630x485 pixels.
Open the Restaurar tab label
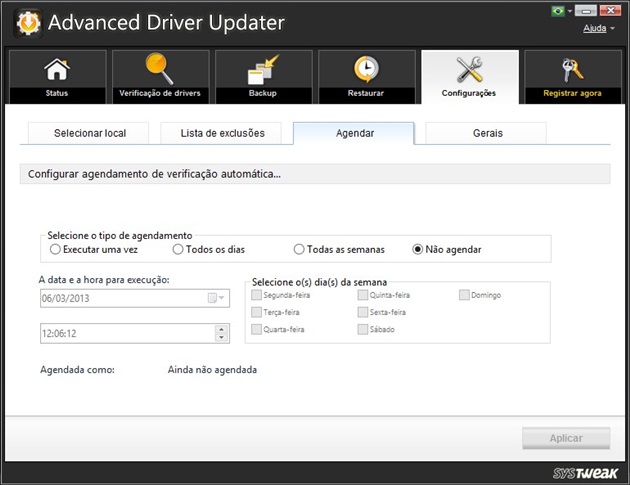click(x=366, y=93)
